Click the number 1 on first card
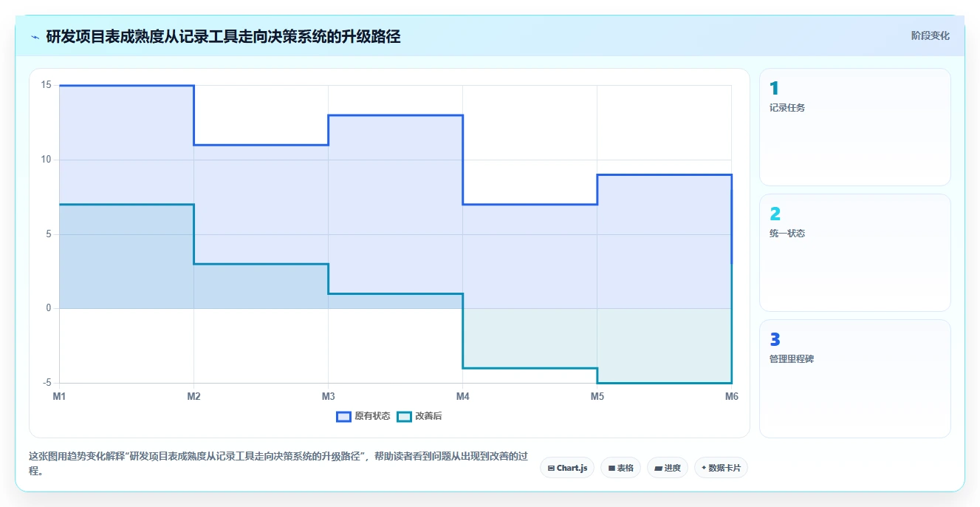This screenshot has height=507, width=980. (774, 89)
